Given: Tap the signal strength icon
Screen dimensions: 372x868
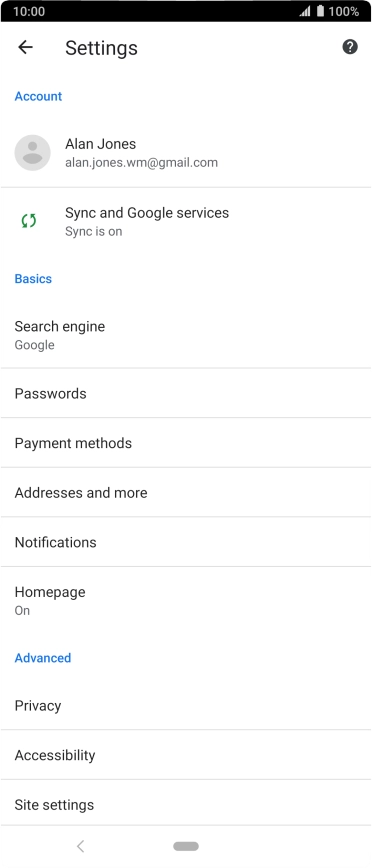Looking at the screenshot, I should [x=305, y=11].
